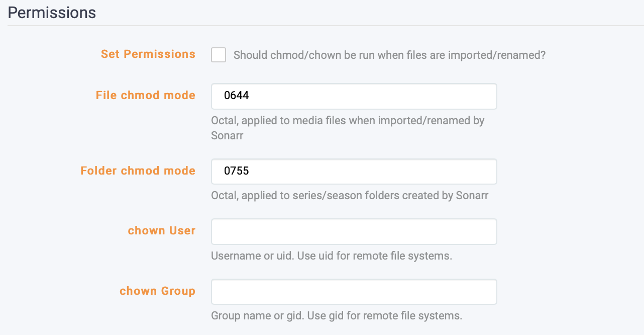Click the chown User label
Screen dimensions: 644x335
coord(161,231)
